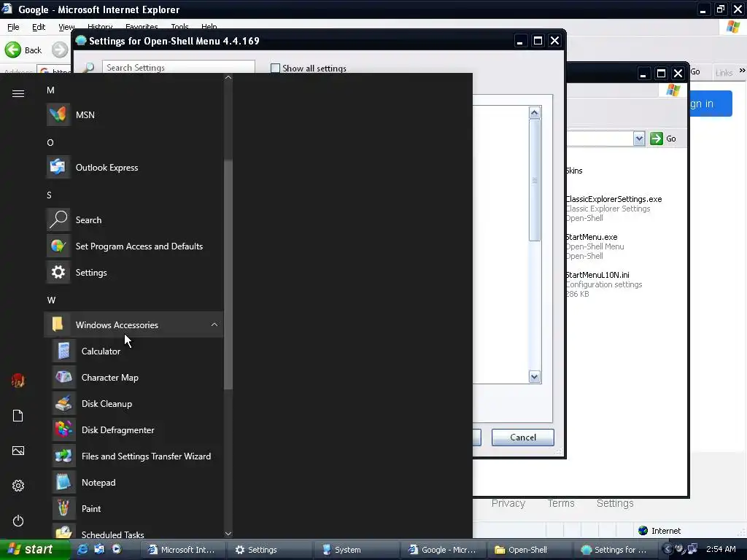
Task: Open Set Program Access and Defaults
Action: pyautogui.click(x=133, y=246)
